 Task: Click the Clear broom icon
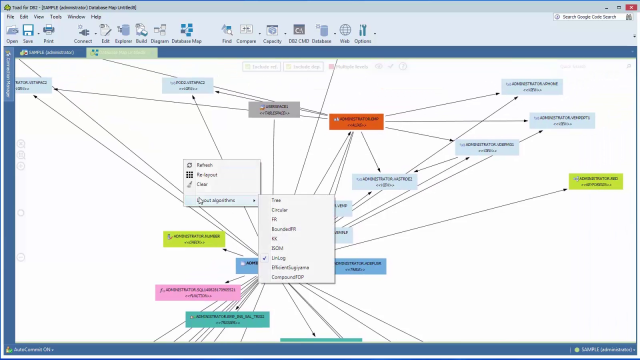189,184
